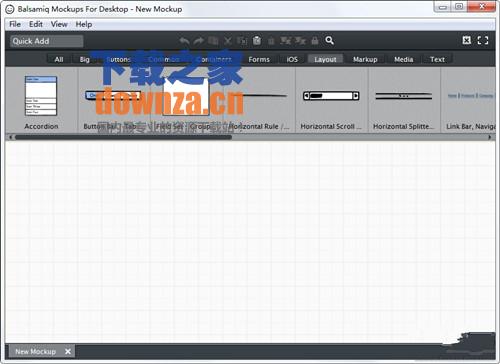Click the smiley app icon in title bar
Image resolution: width=500 pixels, height=364 pixels.
10,9
